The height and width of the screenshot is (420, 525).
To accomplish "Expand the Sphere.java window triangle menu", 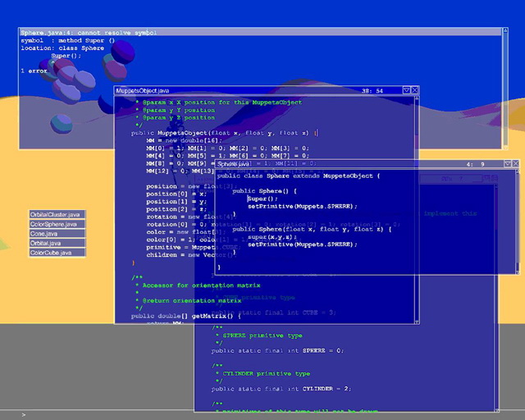I will pos(508,164).
